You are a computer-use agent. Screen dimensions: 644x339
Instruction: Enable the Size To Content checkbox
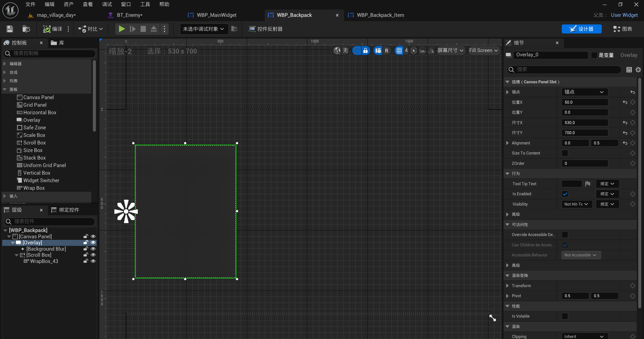(x=565, y=153)
